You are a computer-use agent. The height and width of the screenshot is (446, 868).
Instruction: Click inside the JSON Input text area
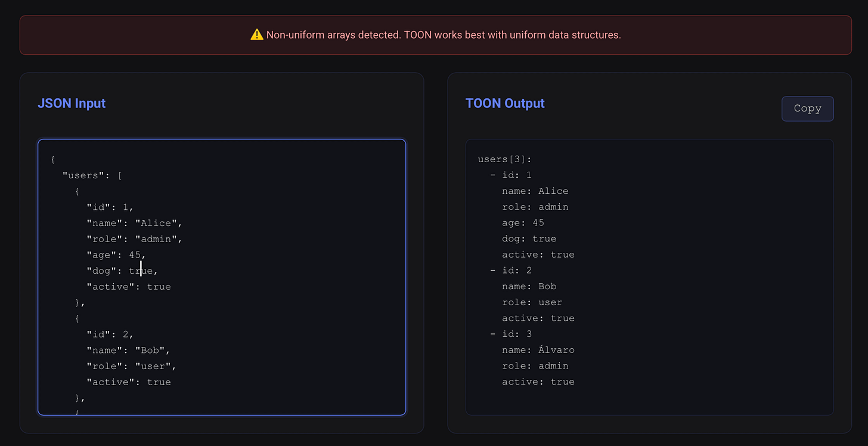pyautogui.click(x=222, y=277)
